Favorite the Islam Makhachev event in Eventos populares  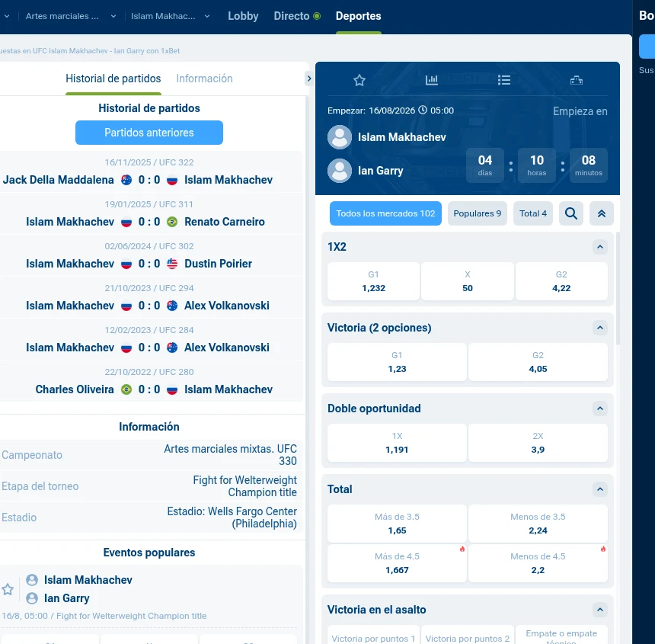point(8,589)
